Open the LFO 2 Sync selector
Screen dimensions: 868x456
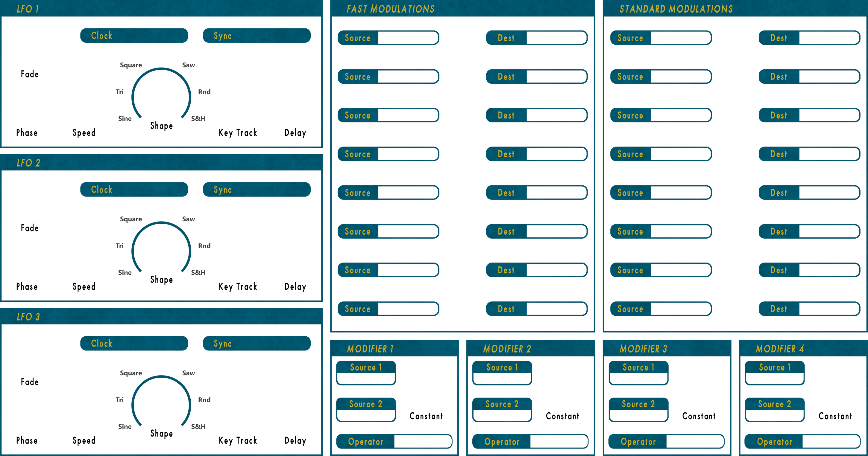click(257, 190)
